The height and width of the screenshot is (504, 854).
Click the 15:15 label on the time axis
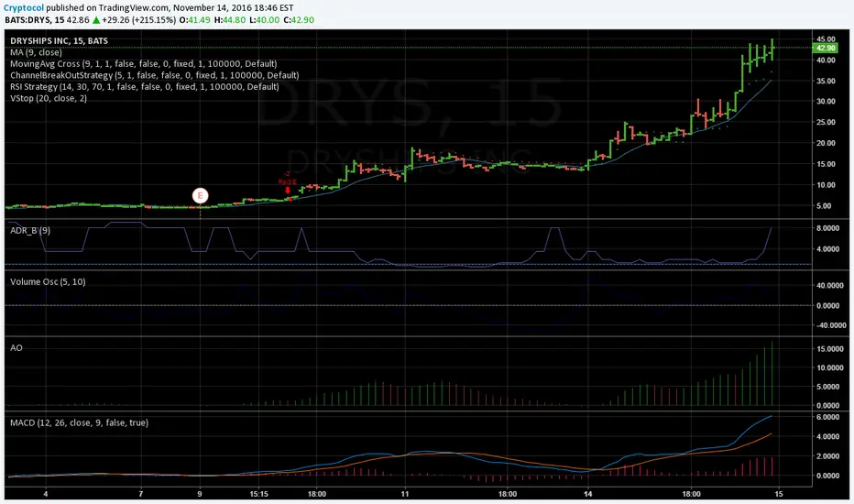(x=258, y=494)
